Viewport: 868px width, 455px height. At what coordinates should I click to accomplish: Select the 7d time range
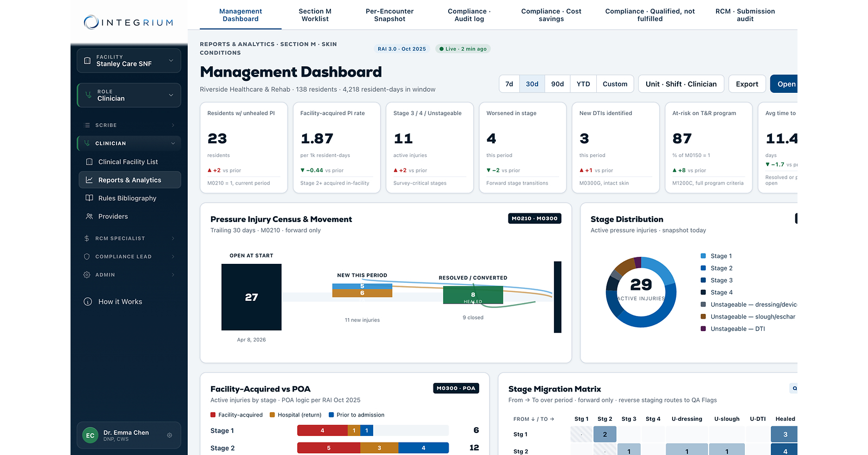point(509,84)
